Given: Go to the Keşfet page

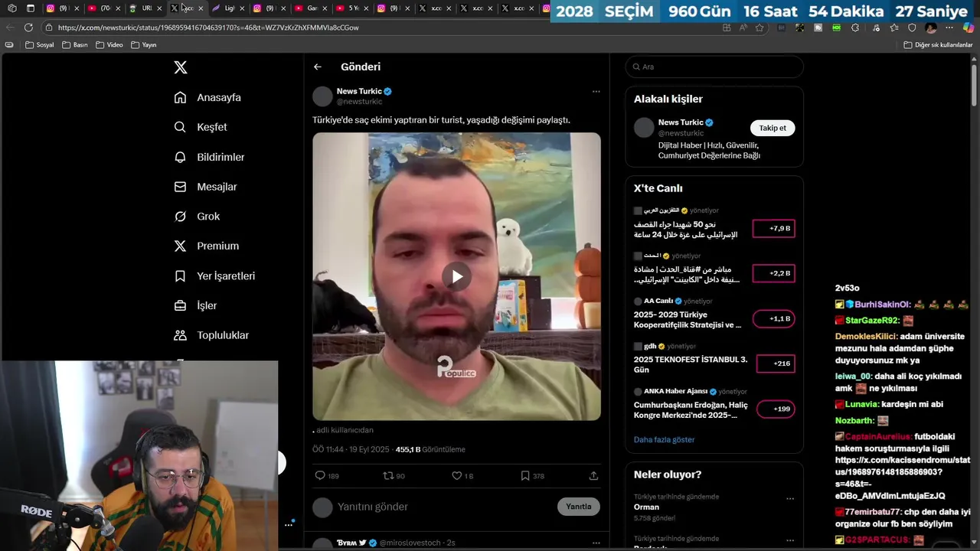Looking at the screenshot, I should [x=201, y=127].
